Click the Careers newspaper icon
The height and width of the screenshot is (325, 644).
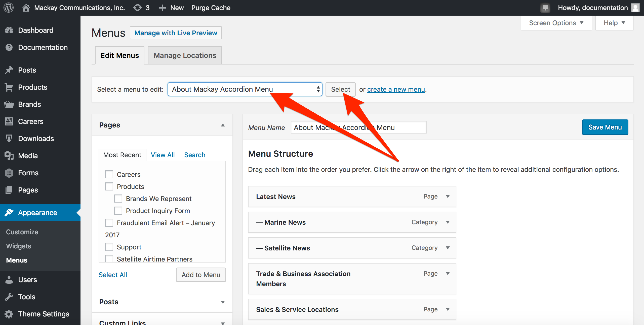[x=9, y=121]
